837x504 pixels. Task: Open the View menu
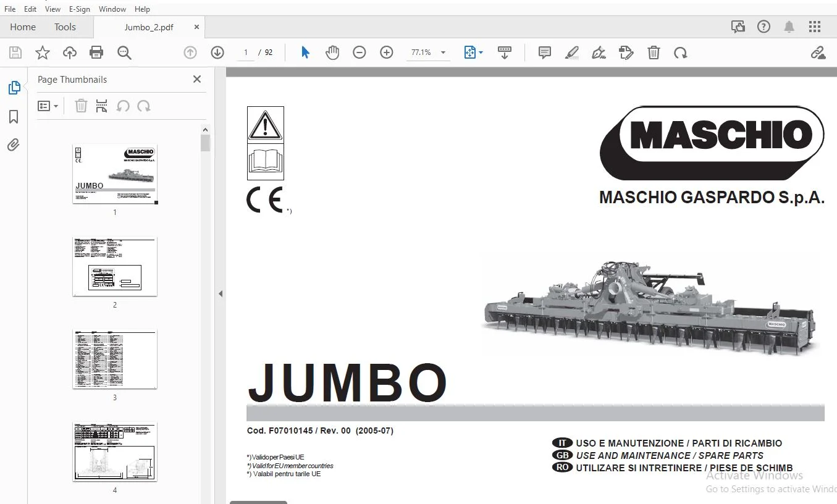[53, 9]
